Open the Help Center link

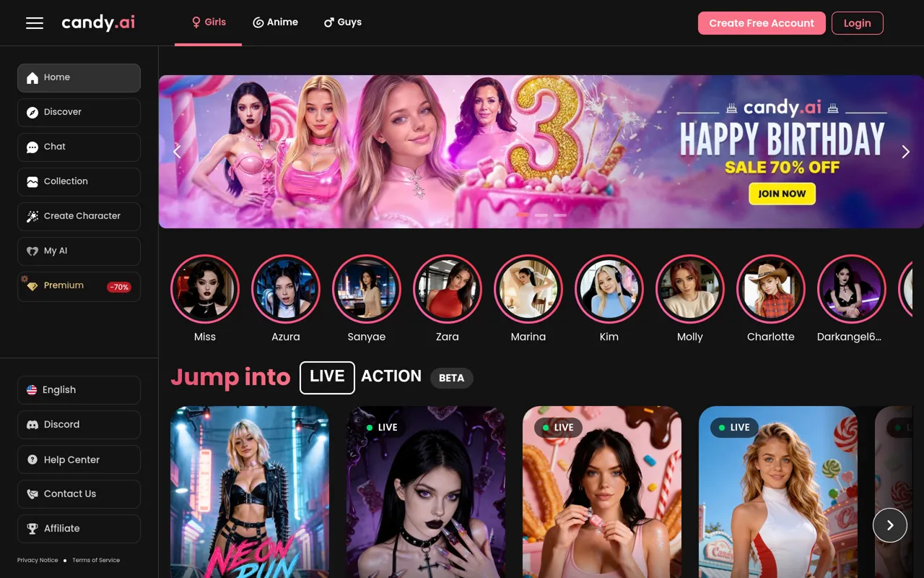click(x=79, y=460)
